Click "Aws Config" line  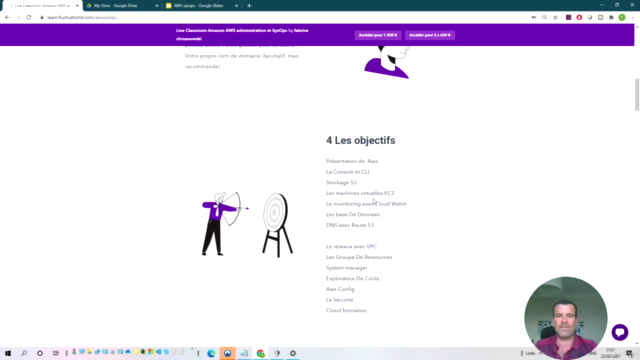[x=340, y=289]
